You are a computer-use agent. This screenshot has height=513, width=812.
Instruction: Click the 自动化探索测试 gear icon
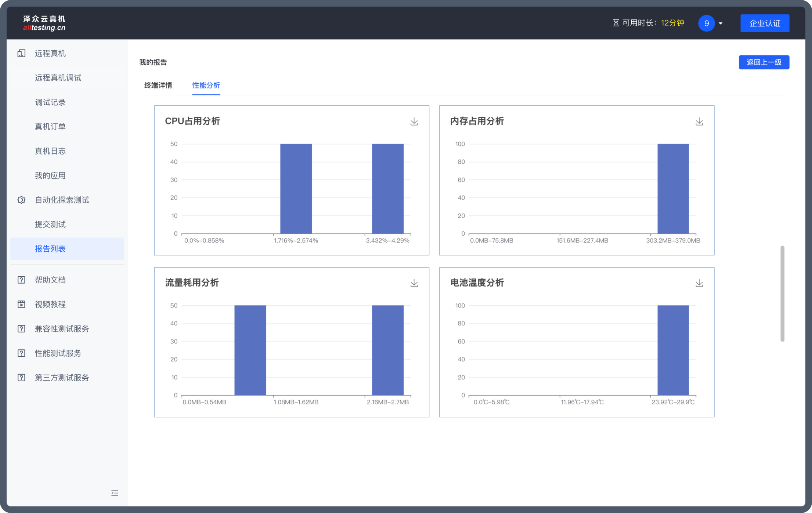pos(21,200)
